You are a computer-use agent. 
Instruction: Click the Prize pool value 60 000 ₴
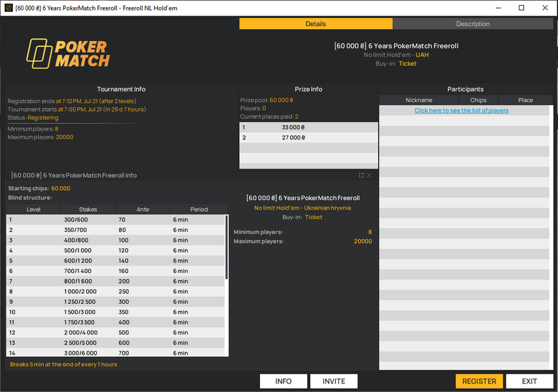282,101
